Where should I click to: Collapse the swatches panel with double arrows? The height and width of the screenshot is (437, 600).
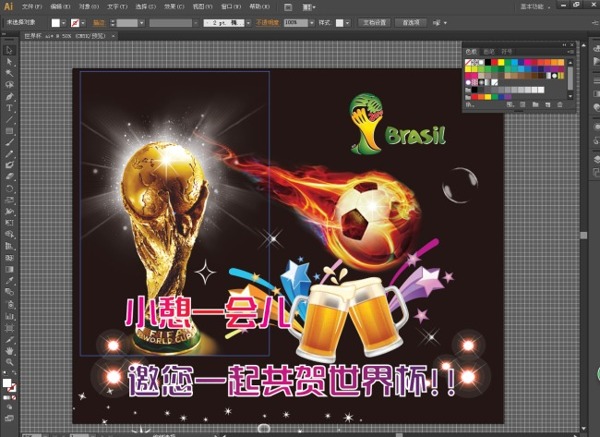coord(564,45)
